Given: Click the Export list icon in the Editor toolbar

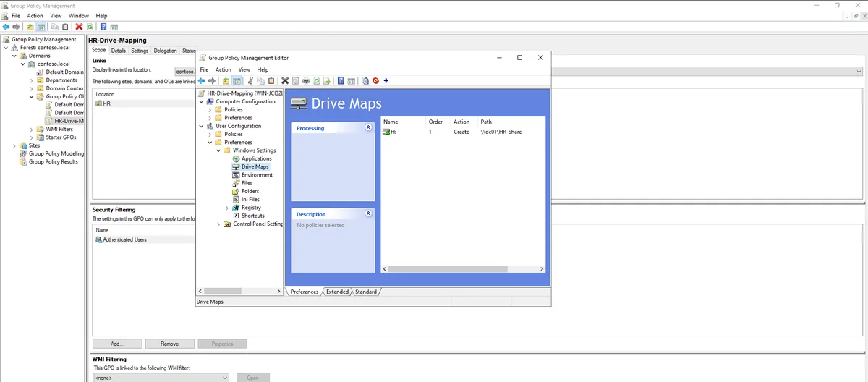Looking at the screenshot, I should tap(326, 80).
